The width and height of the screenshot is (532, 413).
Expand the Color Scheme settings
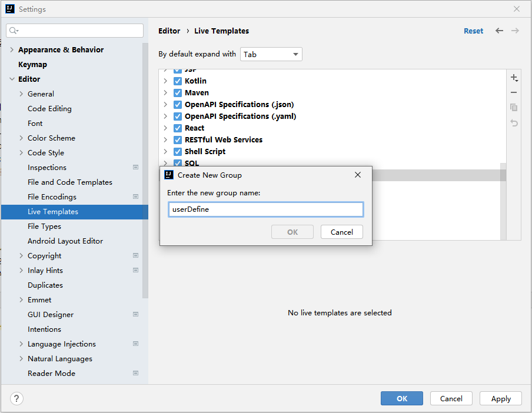21,138
